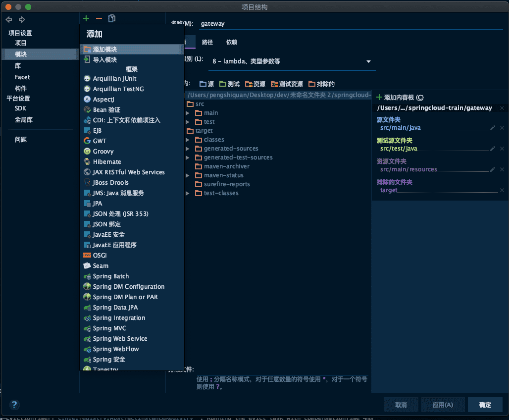Image resolution: width=509 pixels, height=420 pixels.
Task: Expand the test folder node
Action: click(188, 122)
